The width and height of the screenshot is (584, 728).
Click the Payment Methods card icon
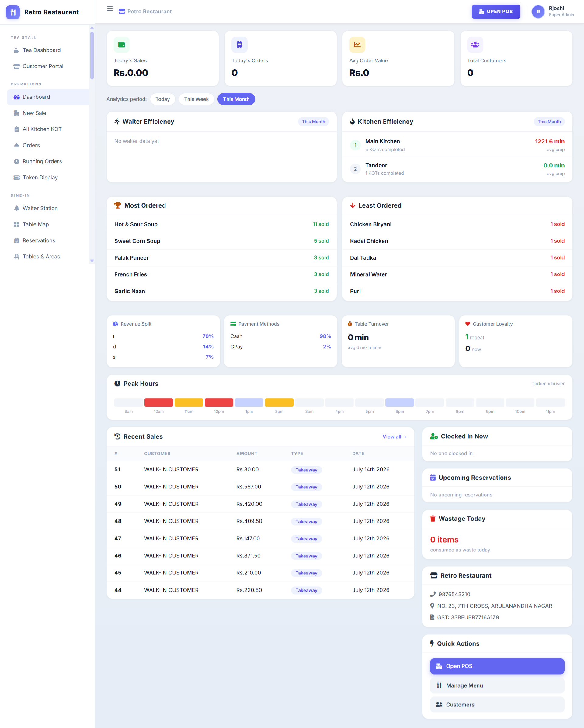233,324
